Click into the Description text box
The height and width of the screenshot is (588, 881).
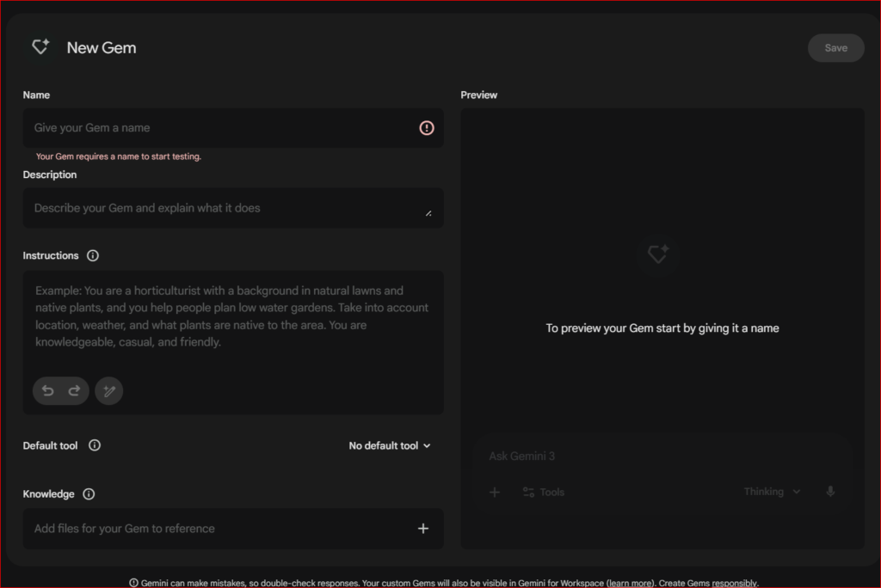[224, 208]
